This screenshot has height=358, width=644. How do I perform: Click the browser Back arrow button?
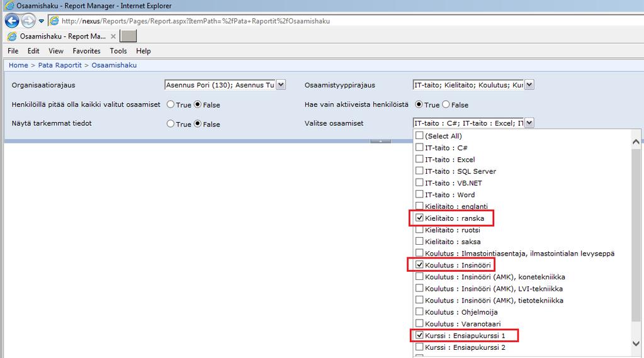tap(12, 21)
